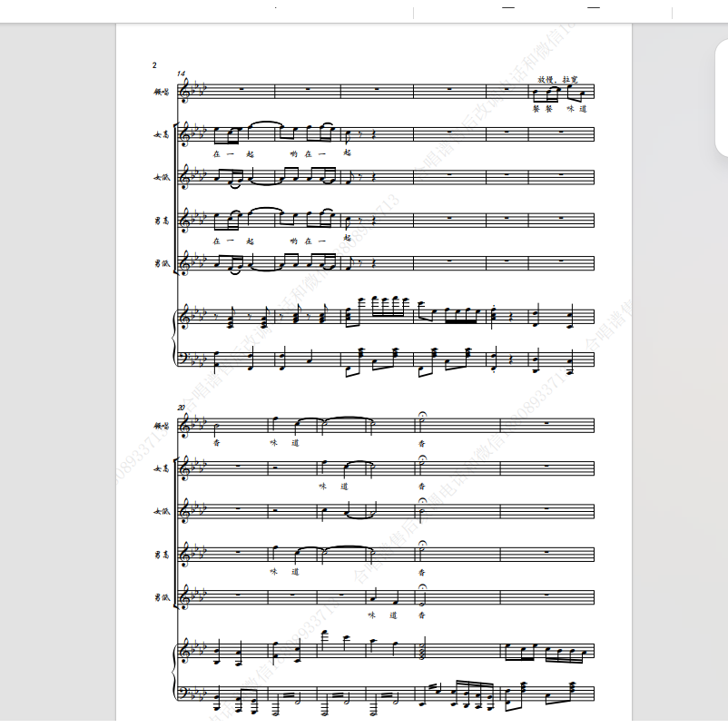
Task: Click the page number 2 on the score
Action: (x=154, y=65)
